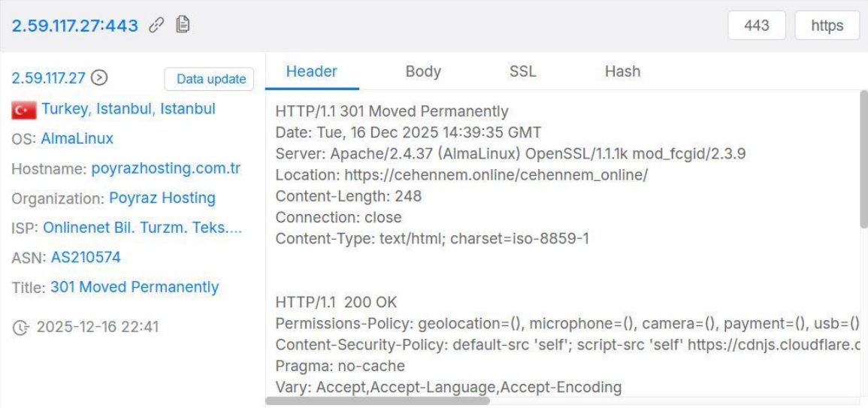The image size is (868, 408).
Task: Click the AS210574 ASN link
Action: [x=86, y=258]
